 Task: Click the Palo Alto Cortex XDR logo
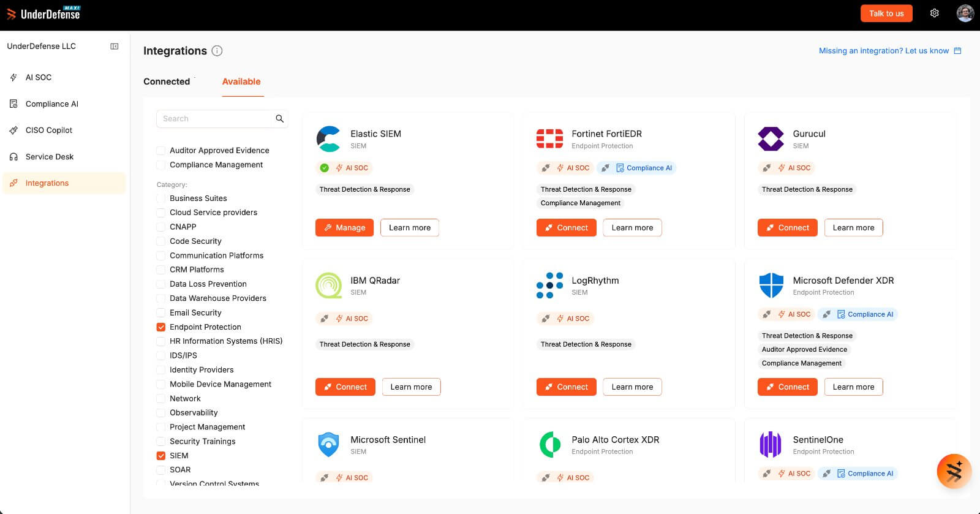[x=549, y=445]
